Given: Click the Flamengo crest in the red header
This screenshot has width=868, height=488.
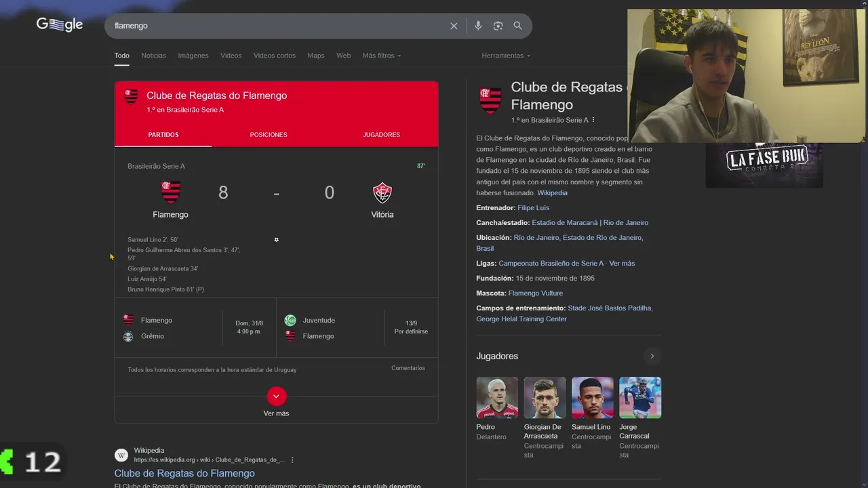Looking at the screenshot, I should (x=131, y=97).
